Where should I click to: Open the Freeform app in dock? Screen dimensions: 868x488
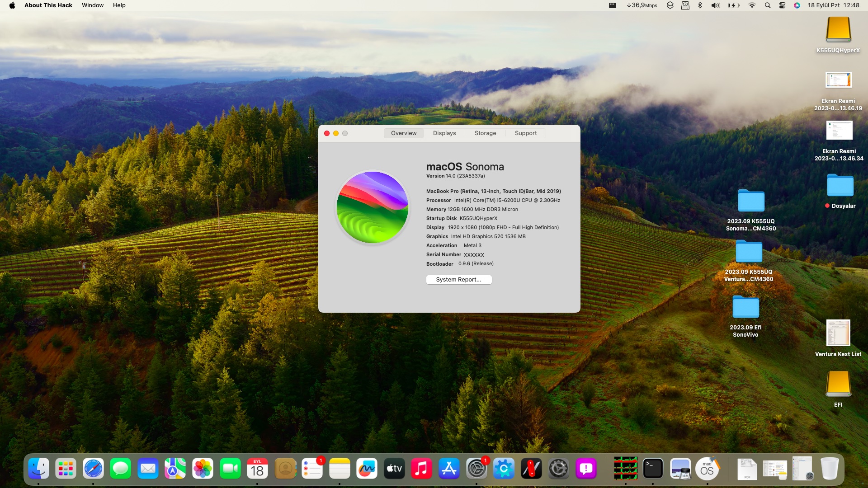(x=367, y=469)
